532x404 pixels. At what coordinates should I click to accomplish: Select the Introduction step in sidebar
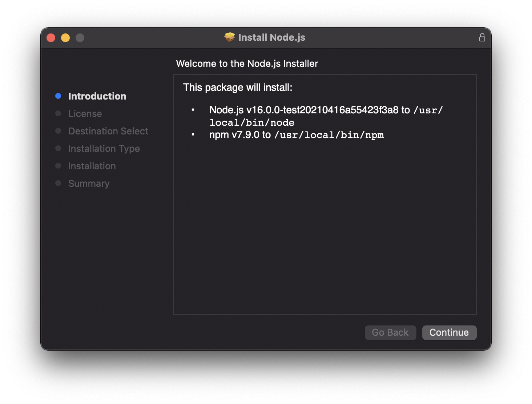point(97,96)
